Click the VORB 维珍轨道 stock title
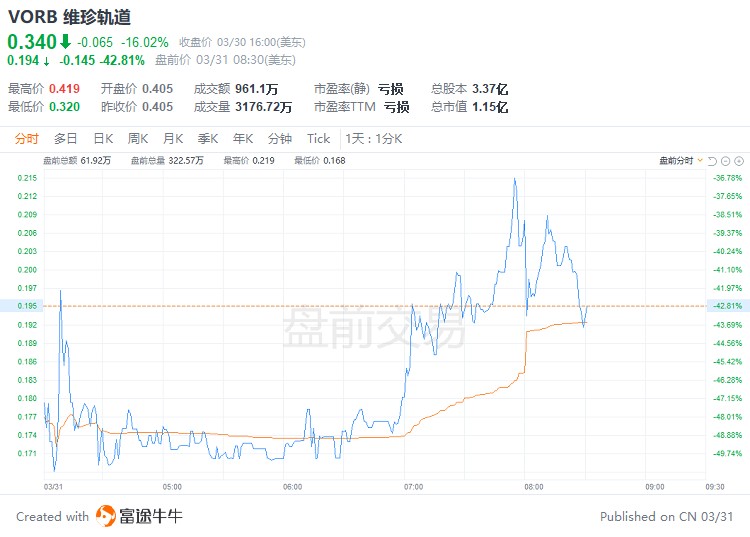The width and height of the screenshot is (750, 537). 69,17
